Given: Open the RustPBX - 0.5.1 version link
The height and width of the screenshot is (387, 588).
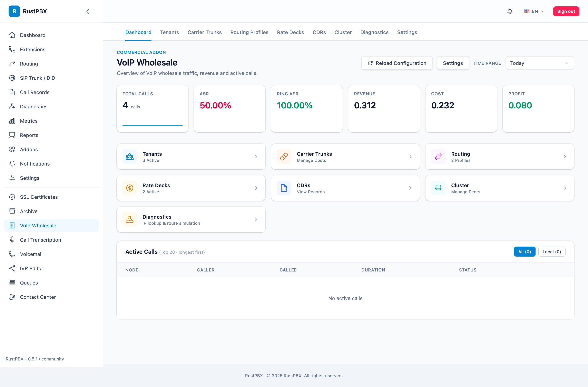Looking at the screenshot, I should pyautogui.click(x=21, y=359).
